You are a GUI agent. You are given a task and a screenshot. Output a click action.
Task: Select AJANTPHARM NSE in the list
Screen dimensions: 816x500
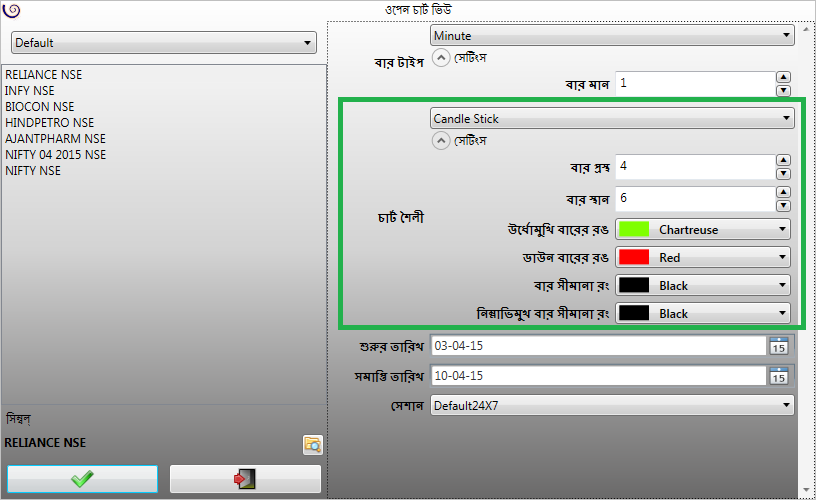pos(55,139)
